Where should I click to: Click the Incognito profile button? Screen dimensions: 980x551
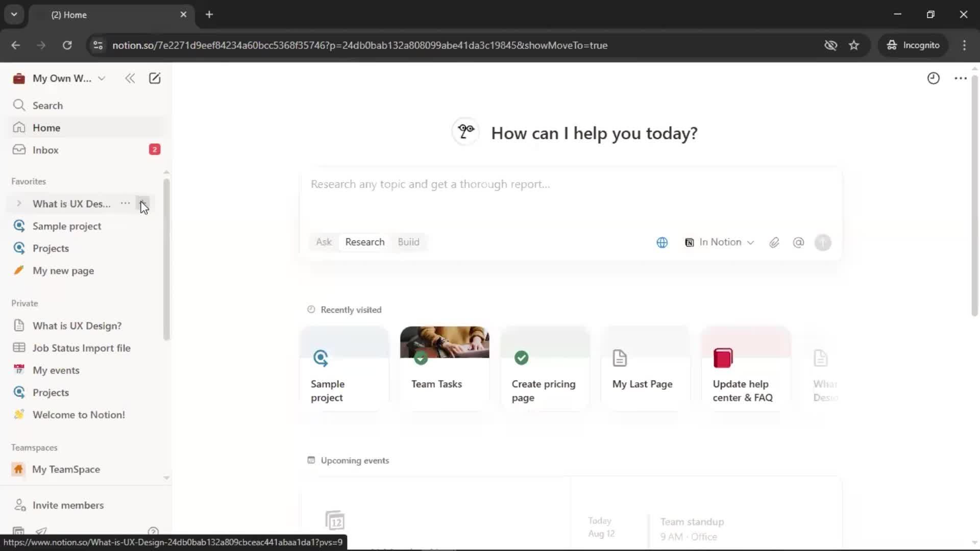pos(913,45)
